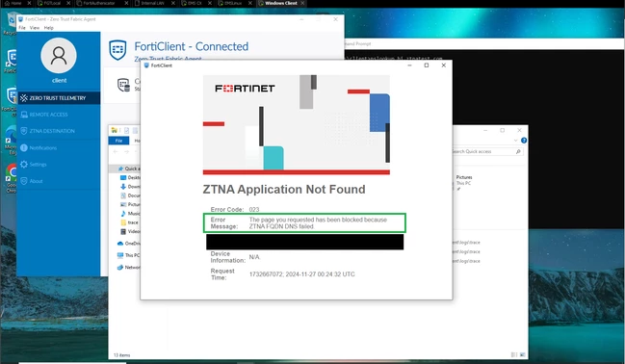Select trace folder in Explorer tree
This screenshot has height=364, width=625.
(130, 222)
